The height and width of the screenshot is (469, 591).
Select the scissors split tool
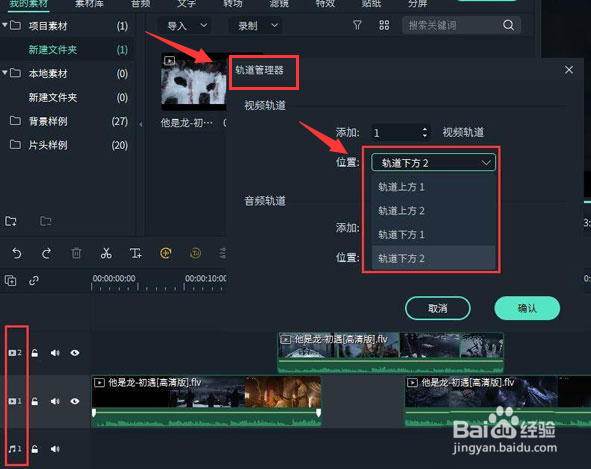[106, 253]
